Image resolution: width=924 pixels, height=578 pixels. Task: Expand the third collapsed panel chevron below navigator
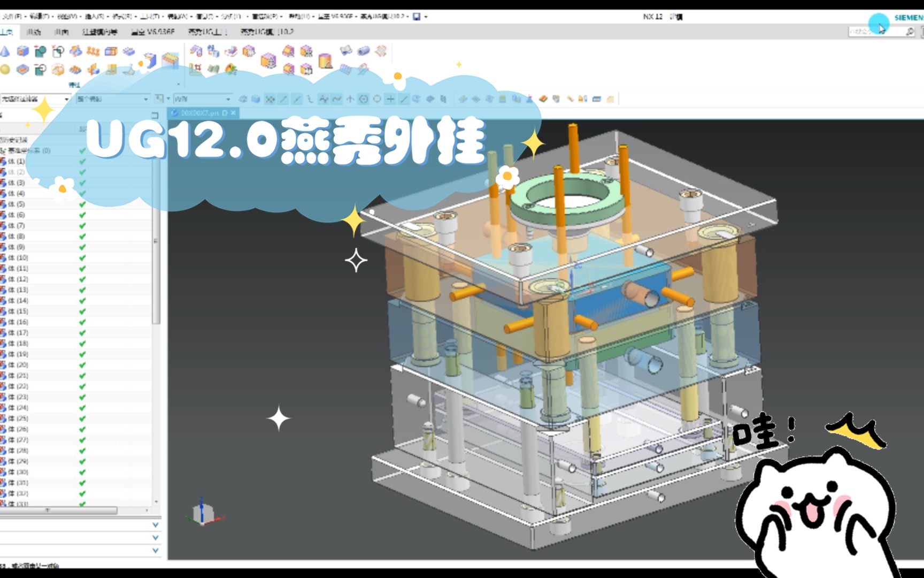coord(156,551)
